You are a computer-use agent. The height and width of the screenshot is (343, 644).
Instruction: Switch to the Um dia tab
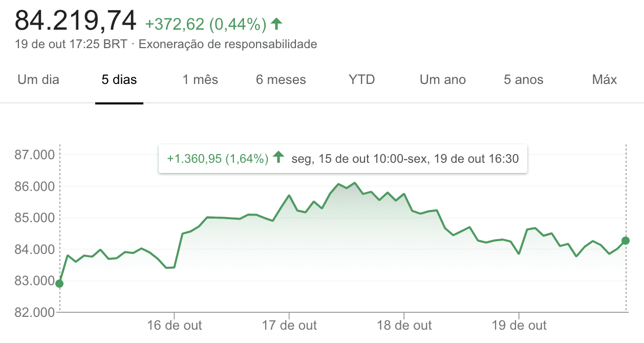(x=38, y=80)
